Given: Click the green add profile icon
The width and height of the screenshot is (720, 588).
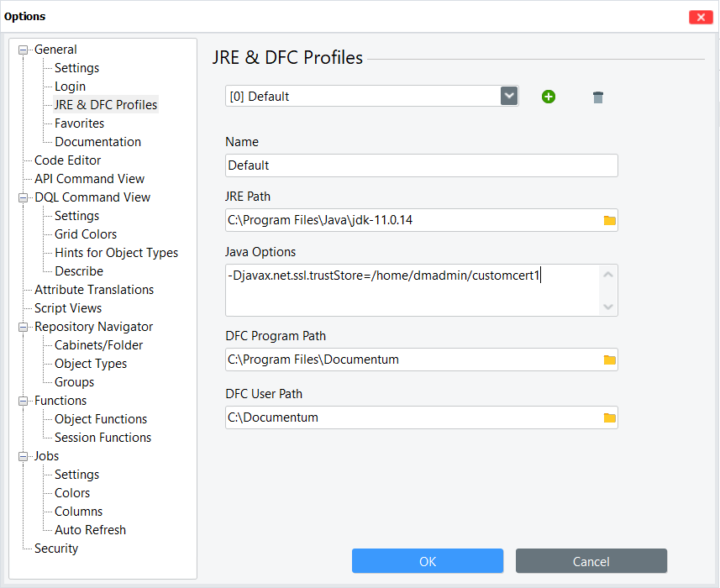Looking at the screenshot, I should [x=549, y=97].
